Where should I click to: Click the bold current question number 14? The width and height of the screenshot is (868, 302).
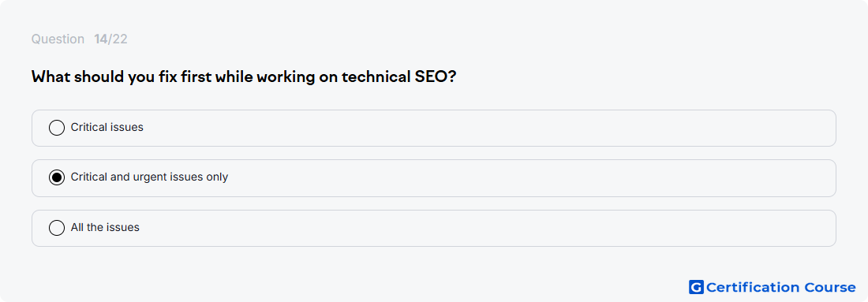click(101, 39)
